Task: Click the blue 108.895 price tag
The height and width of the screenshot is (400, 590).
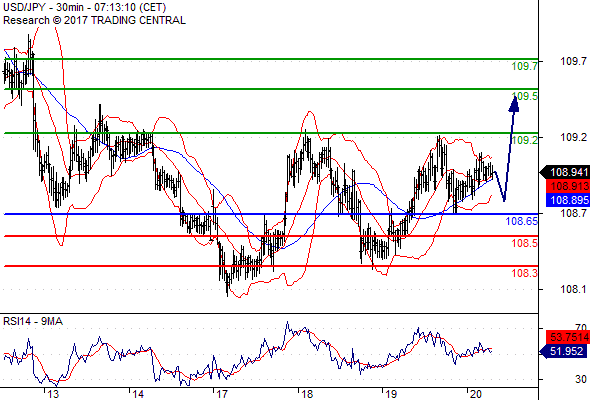Action: 568,200
